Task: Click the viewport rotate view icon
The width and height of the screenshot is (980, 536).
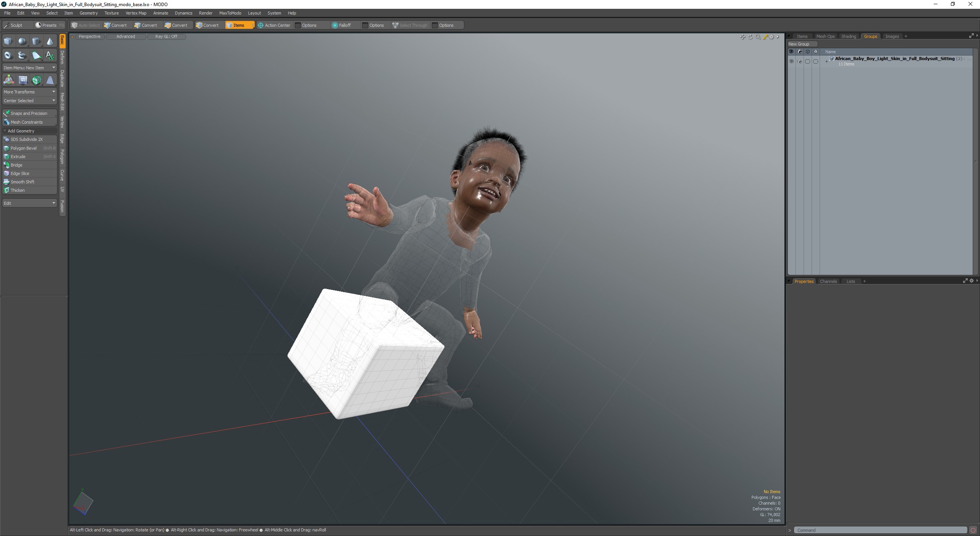Action: (750, 37)
